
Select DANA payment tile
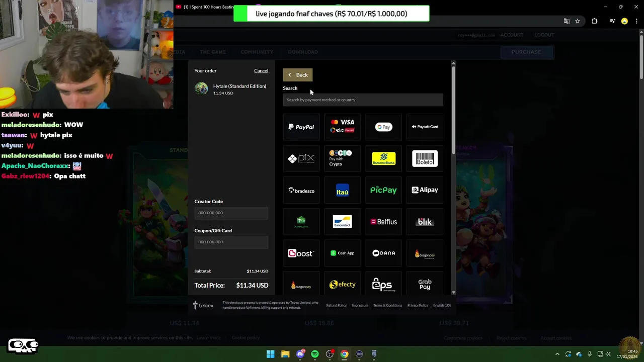[x=383, y=253]
